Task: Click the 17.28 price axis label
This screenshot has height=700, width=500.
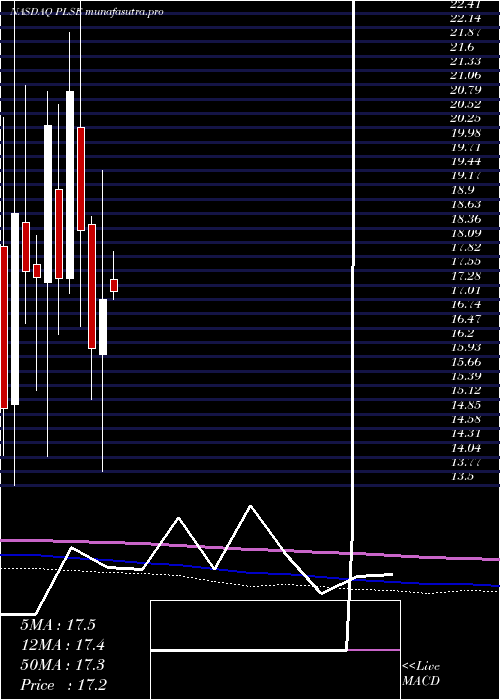Action: click(x=466, y=276)
